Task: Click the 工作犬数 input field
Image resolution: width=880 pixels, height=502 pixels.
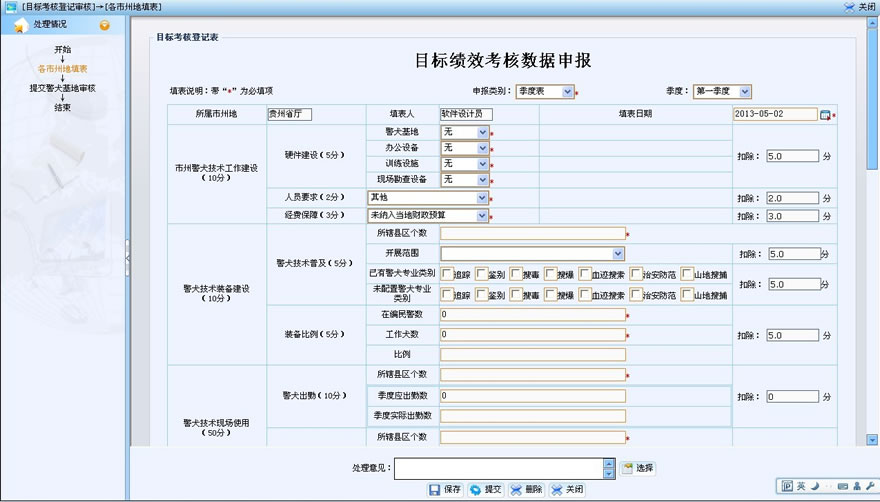Action: [x=533, y=335]
